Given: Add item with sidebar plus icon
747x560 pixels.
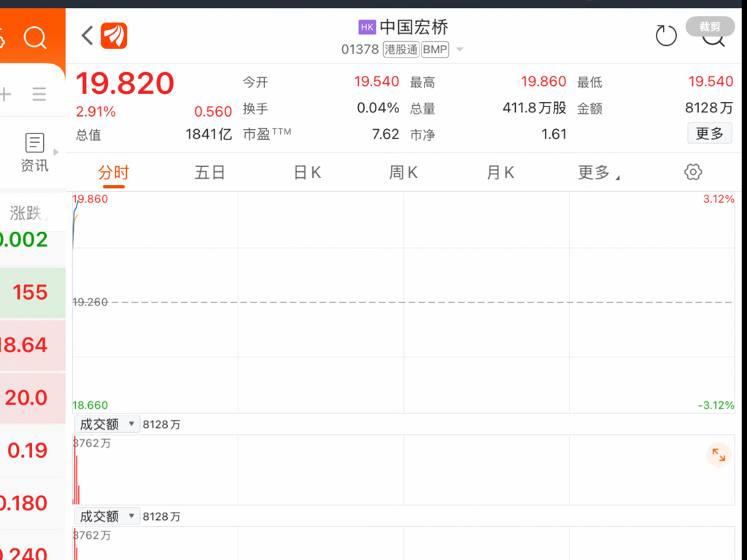Looking at the screenshot, I should (6, 94).
